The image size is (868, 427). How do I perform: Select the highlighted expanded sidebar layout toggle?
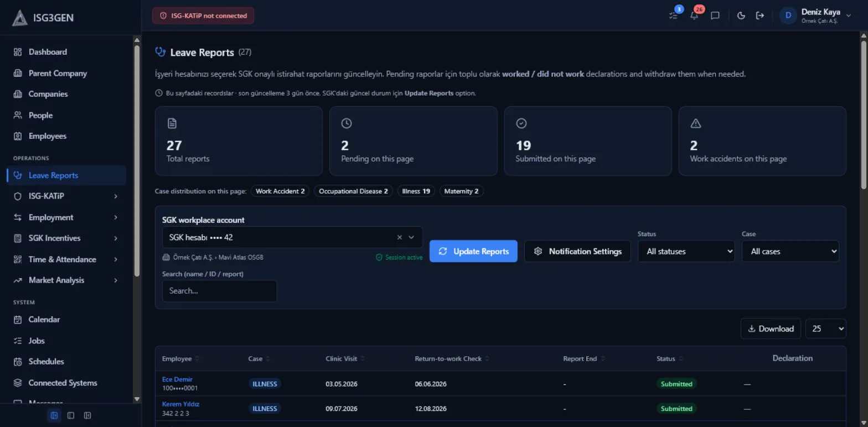tap(54, 415)
